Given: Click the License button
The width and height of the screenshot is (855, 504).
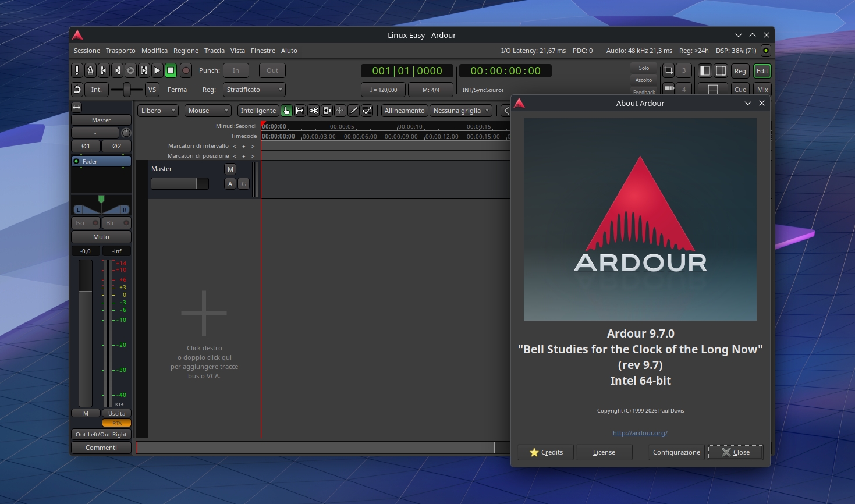Looking at the screenshot, I should [604, 452].
